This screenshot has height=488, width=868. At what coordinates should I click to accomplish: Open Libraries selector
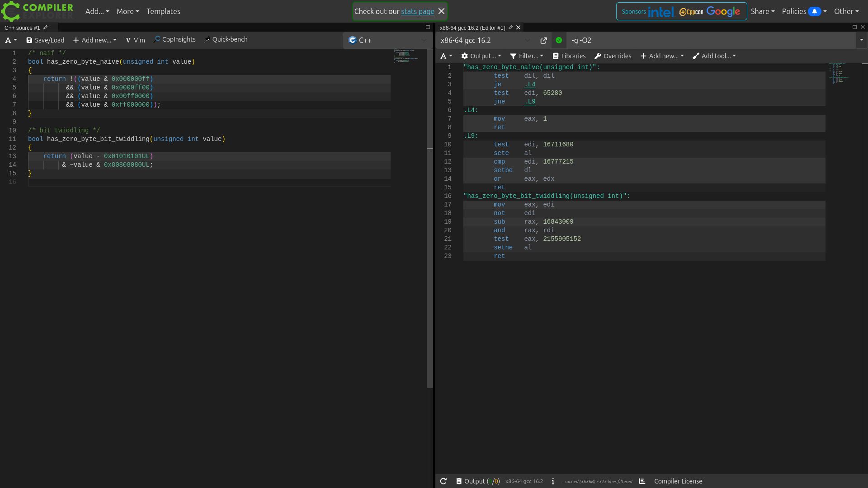(569, 56)
